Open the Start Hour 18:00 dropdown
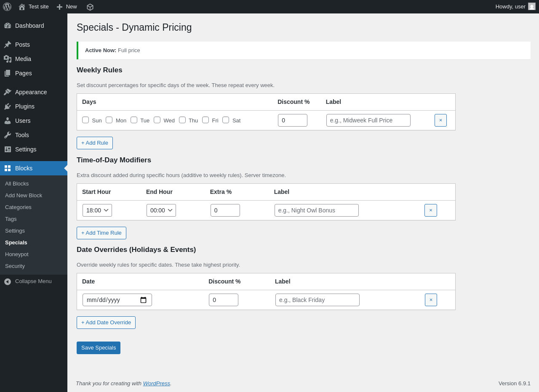The height and width of the screenshot is (392, 539). [x=97, y=210]
